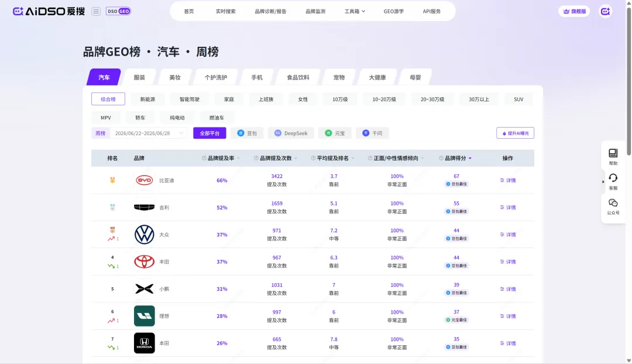Click the bronze medal icon for 大众

[x=112, y=230]
